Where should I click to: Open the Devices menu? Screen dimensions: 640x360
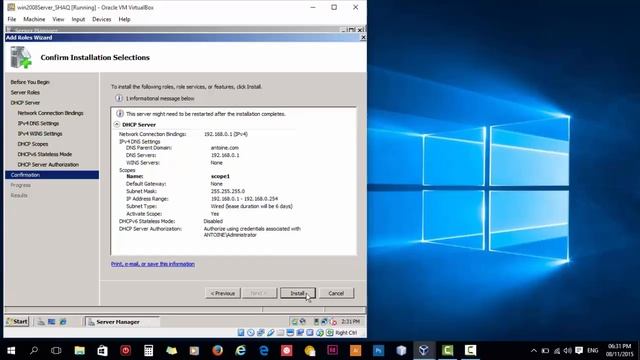[102, 19]
